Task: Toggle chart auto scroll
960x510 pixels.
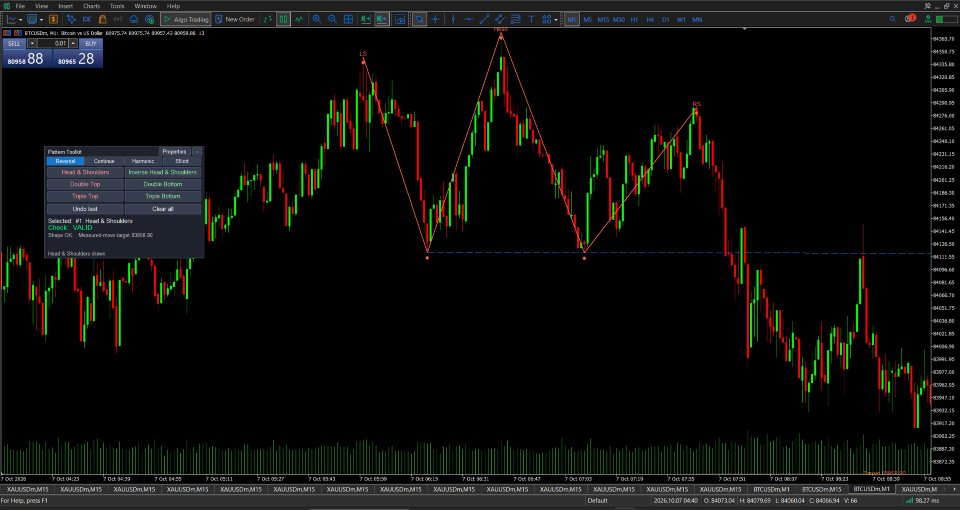Action: [x=366, y=20]
